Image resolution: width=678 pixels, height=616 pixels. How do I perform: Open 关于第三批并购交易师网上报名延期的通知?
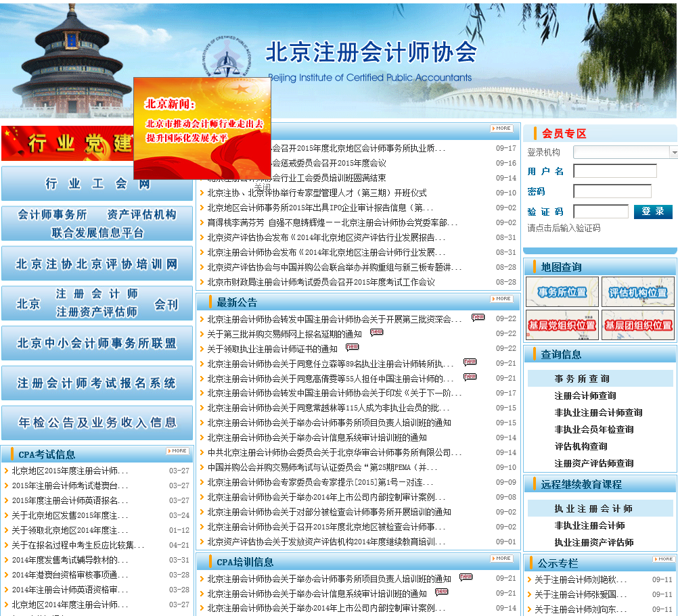[x=284, y=334]
